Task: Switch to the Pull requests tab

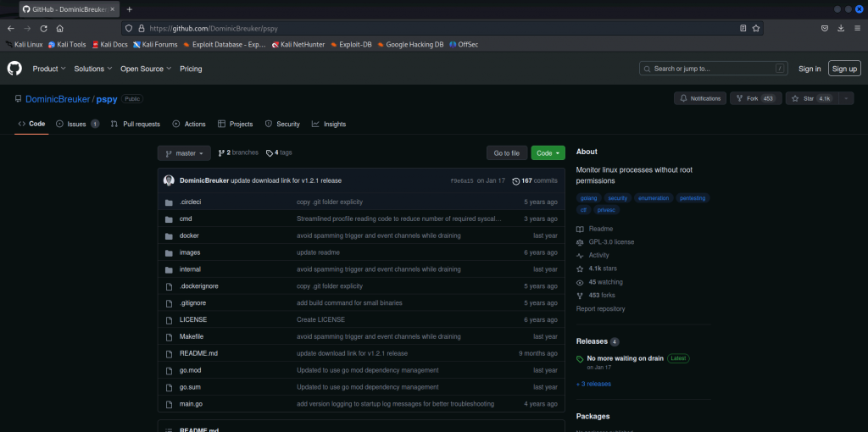Action: pyautogui.click(x=136, y=124)
